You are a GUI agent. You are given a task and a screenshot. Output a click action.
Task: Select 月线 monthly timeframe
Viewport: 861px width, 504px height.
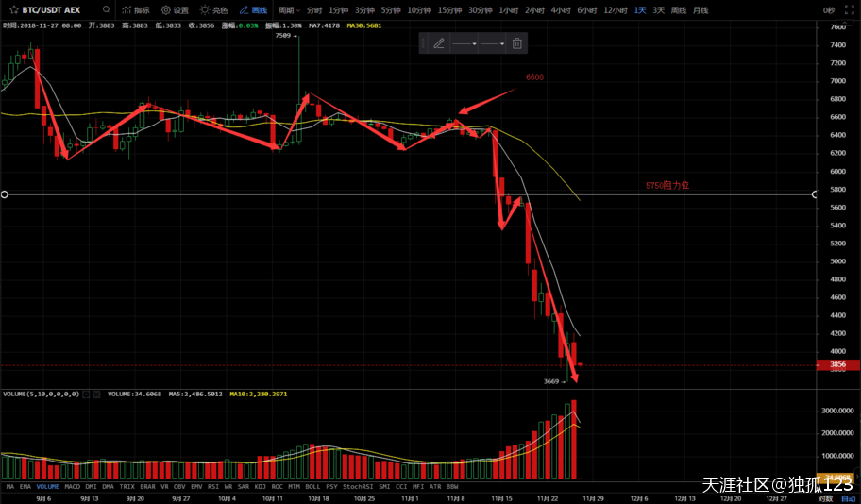pyautogui.click(x=701, y=9)
